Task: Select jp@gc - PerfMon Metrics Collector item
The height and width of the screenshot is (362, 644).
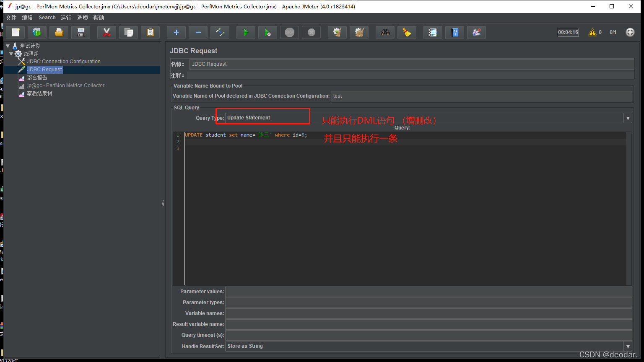Action: click(x=66, y=85)
